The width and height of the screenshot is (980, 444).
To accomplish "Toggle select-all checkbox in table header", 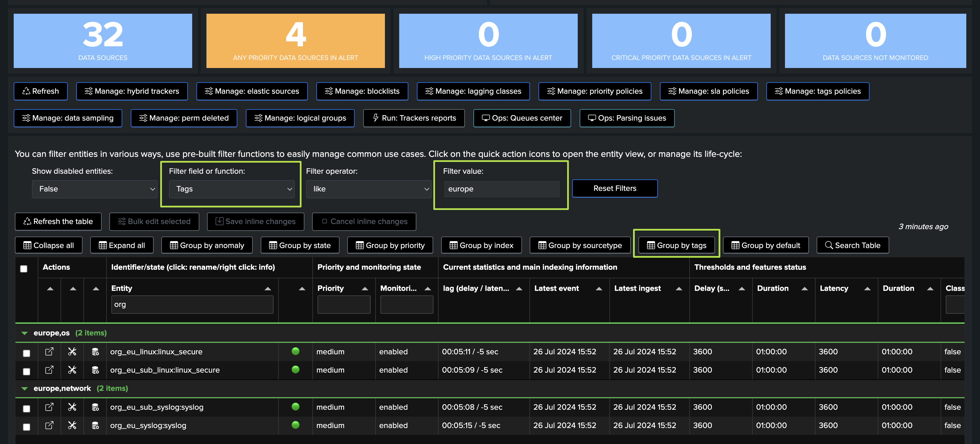I will pyautogui.click(x=24, y=269).
